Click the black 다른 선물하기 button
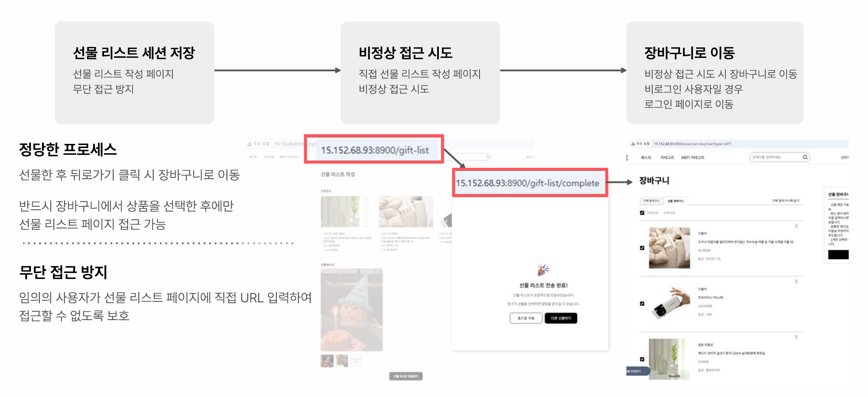 [x=561, y=318]
